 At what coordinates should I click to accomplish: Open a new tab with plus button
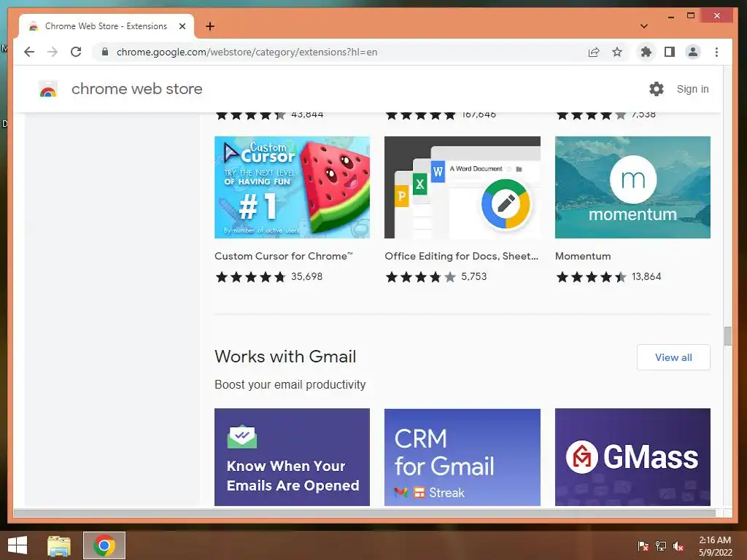pyautogui.click(x=210, y=26)
